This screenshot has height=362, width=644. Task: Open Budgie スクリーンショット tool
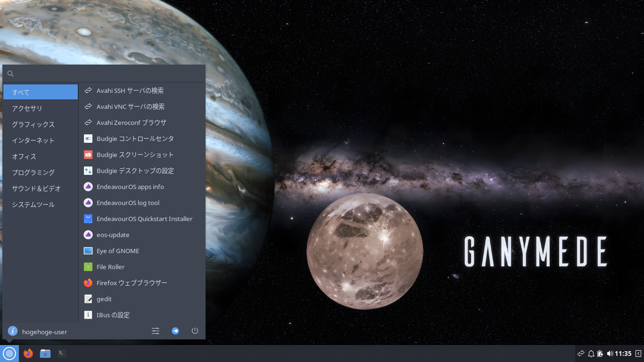142,155
